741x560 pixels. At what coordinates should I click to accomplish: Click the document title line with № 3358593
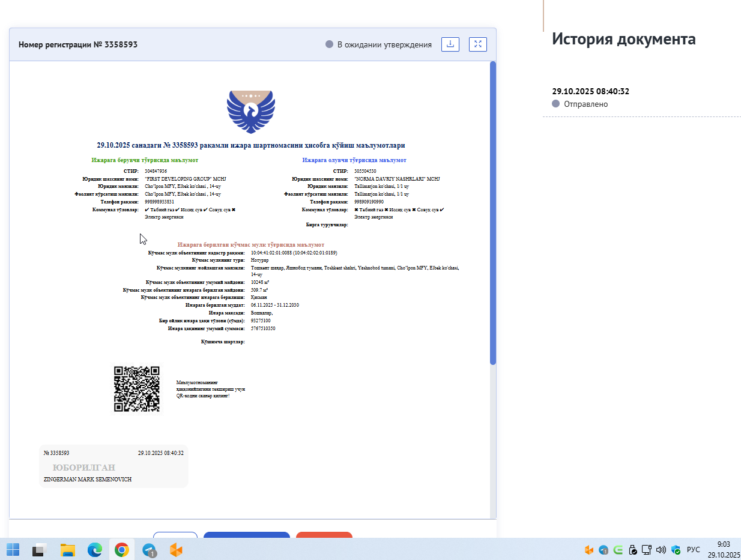coord(251,145)
